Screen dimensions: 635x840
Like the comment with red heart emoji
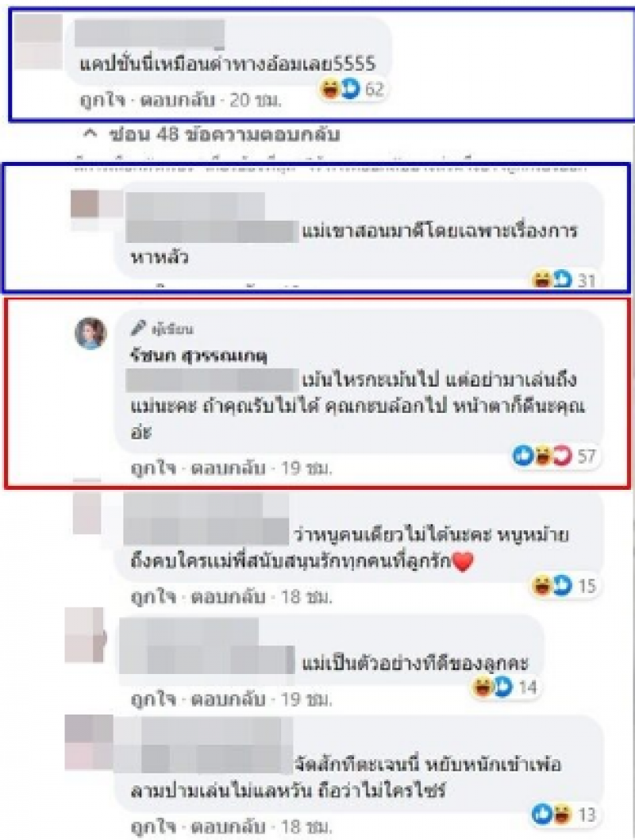coord(153,596)
